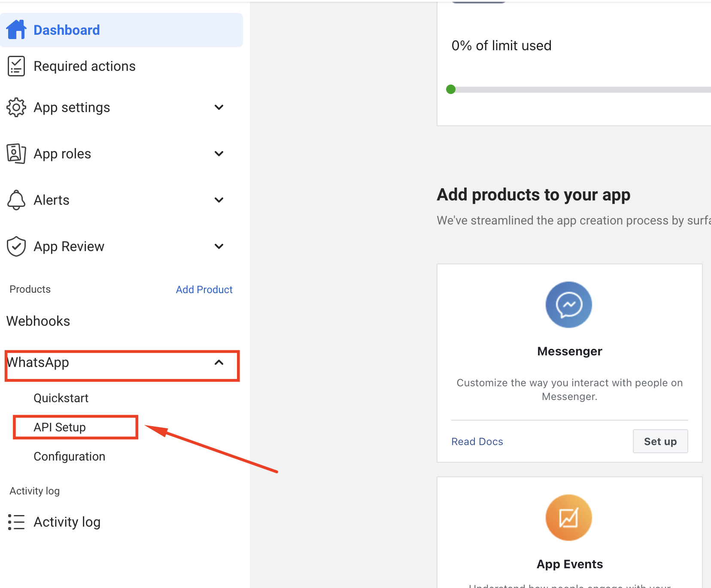Select the Alerts label in sidebar
The height and width of the screenshot is (588, 711).
(x=52, y=200)
